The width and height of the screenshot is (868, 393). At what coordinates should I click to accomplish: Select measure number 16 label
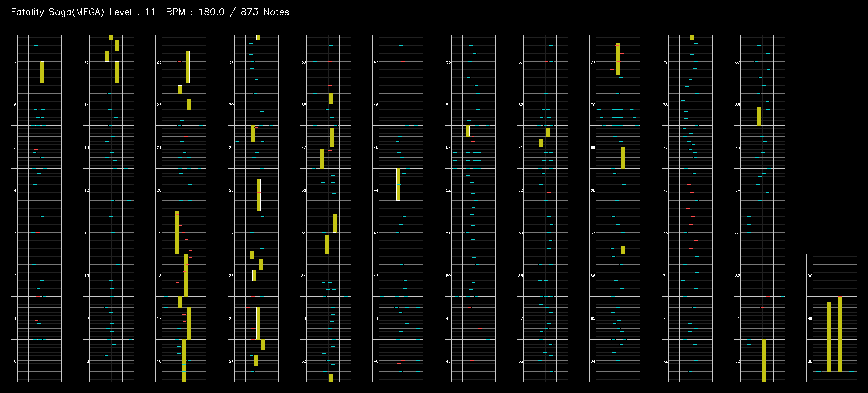[x=159, y=361]
